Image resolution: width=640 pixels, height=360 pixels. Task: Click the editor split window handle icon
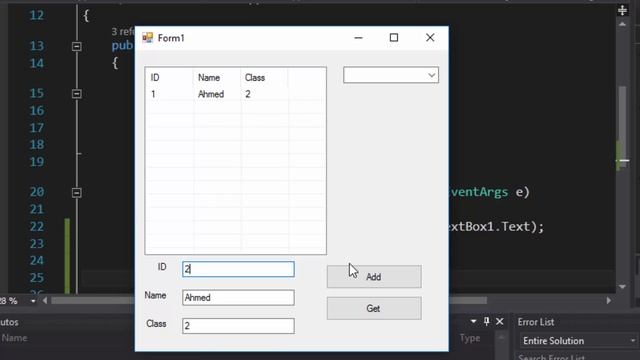[622, 10]
